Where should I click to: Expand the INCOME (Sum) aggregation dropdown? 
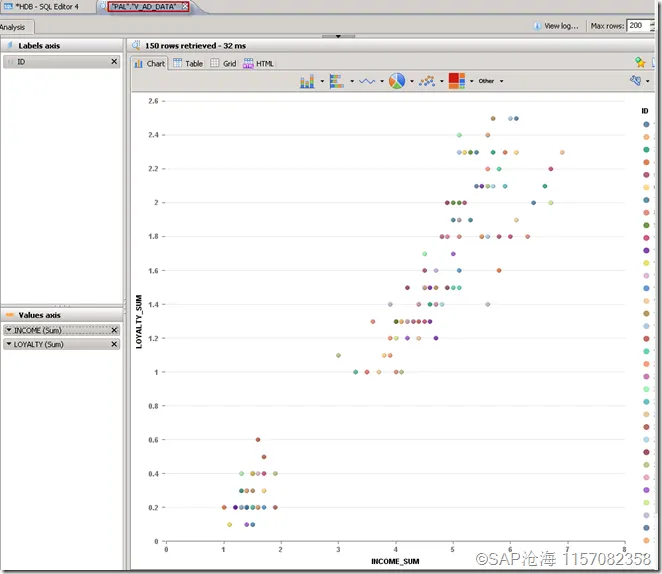tap(9, 330)
